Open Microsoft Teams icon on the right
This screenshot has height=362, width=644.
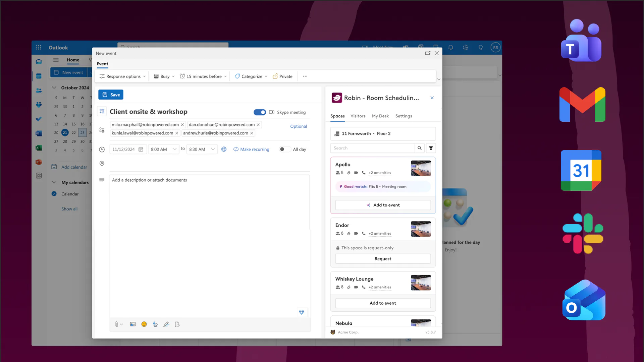tap(581, 40)
